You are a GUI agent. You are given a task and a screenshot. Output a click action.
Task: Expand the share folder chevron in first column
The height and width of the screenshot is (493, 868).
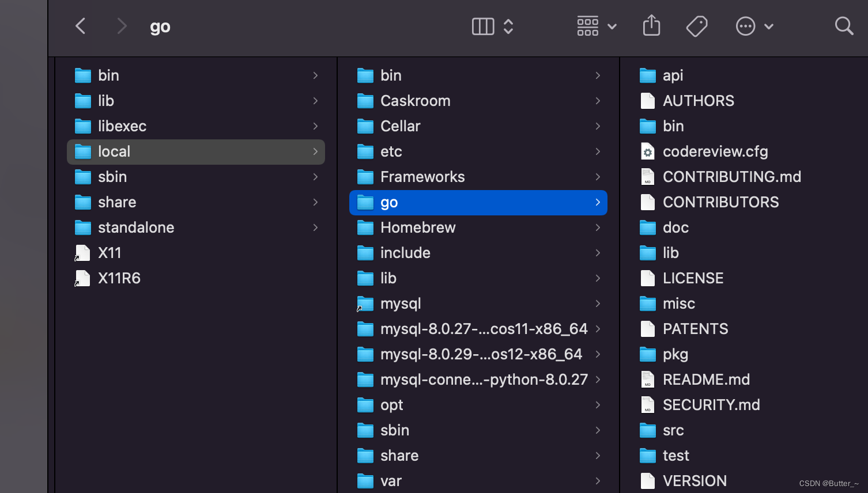(x=315, y=202)
